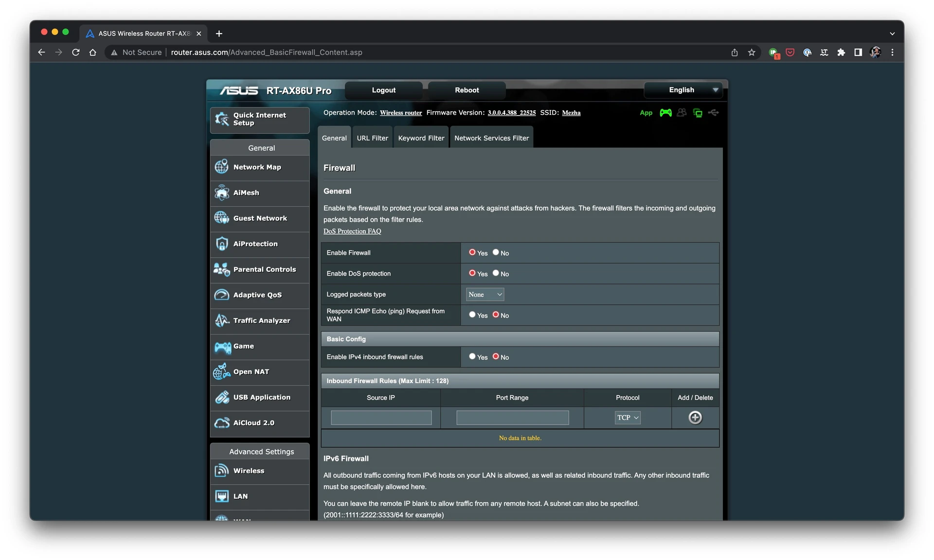The height and width of the screenshot is (560, 934).
Task: Select the ASUS Wireless Router browser tab
Action: [x=144, y=34]
